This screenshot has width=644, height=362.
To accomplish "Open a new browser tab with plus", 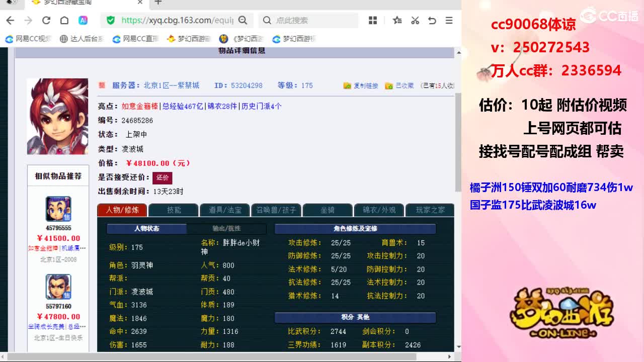I will click(158, 3).
